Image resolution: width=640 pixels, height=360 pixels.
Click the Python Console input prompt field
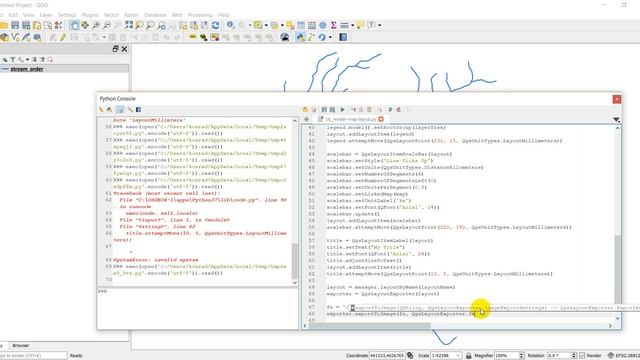pos(198,309)
